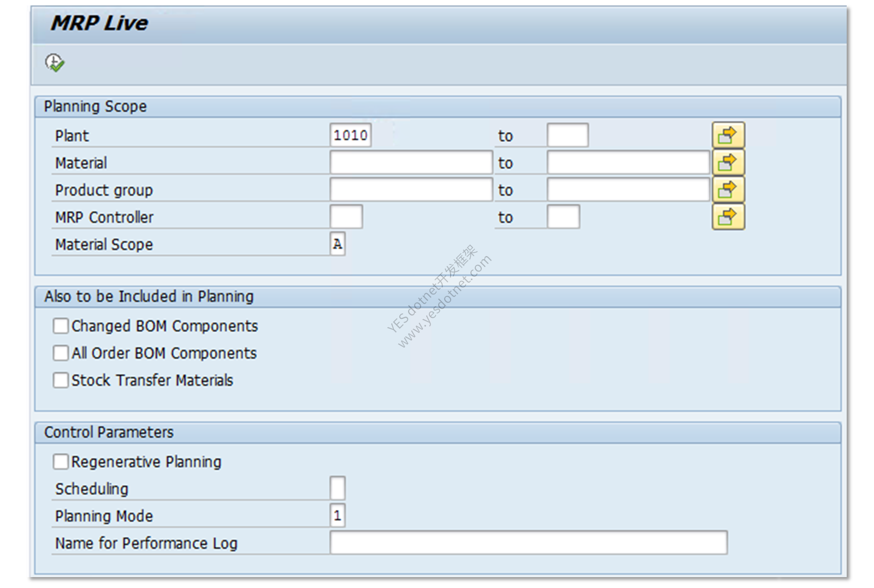This screenshot has height=588, width=874.
Task: Select the 'Product group' label
Action: coord(104,191)
